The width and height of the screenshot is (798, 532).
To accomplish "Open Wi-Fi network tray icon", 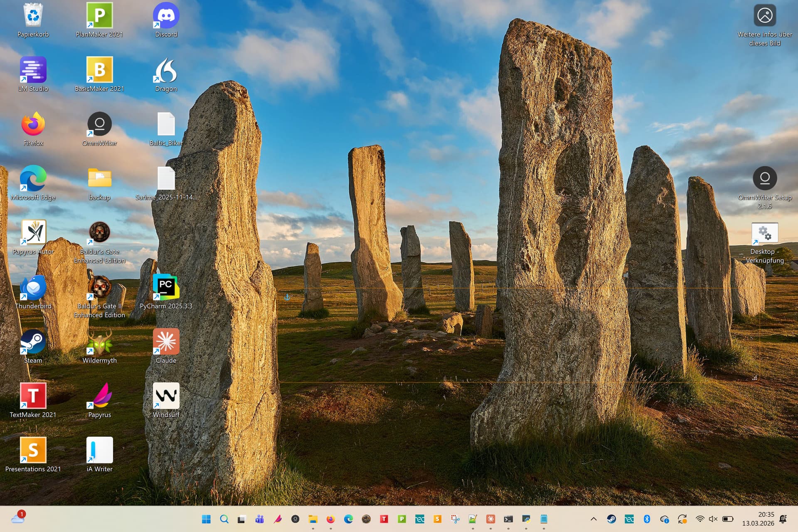I will coord(700,519).
